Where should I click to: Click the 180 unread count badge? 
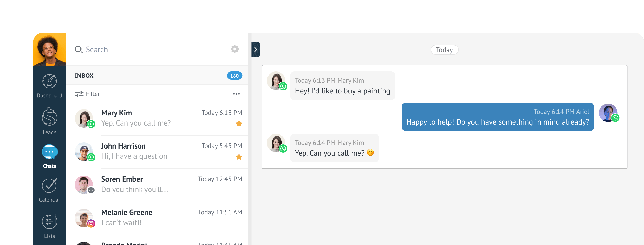[x=234, y=76]
